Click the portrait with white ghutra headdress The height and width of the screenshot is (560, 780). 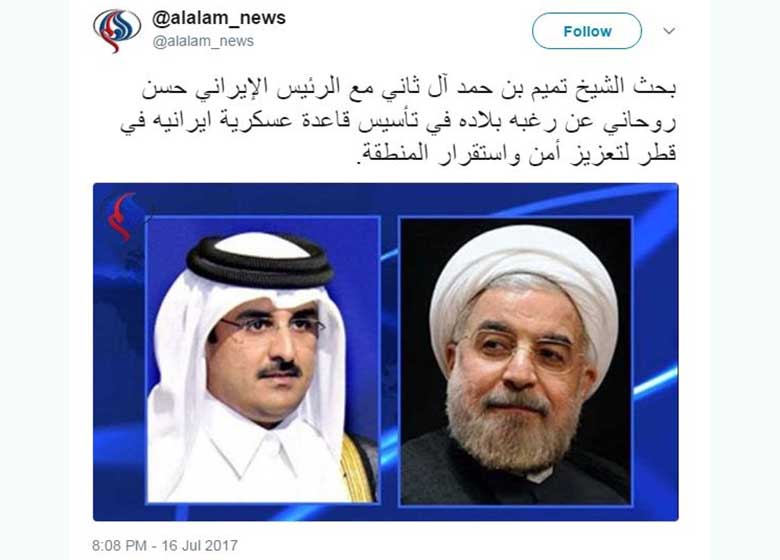tap(263, 360)
